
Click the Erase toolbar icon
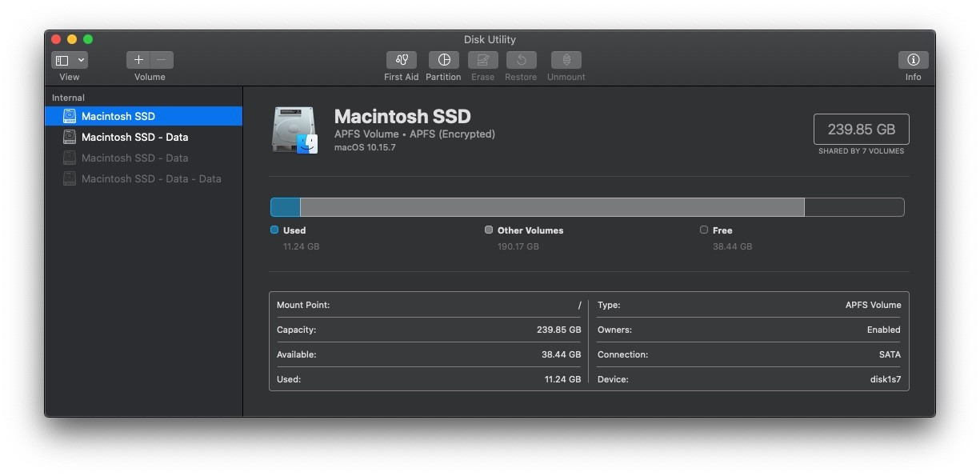tap(482, 60)
